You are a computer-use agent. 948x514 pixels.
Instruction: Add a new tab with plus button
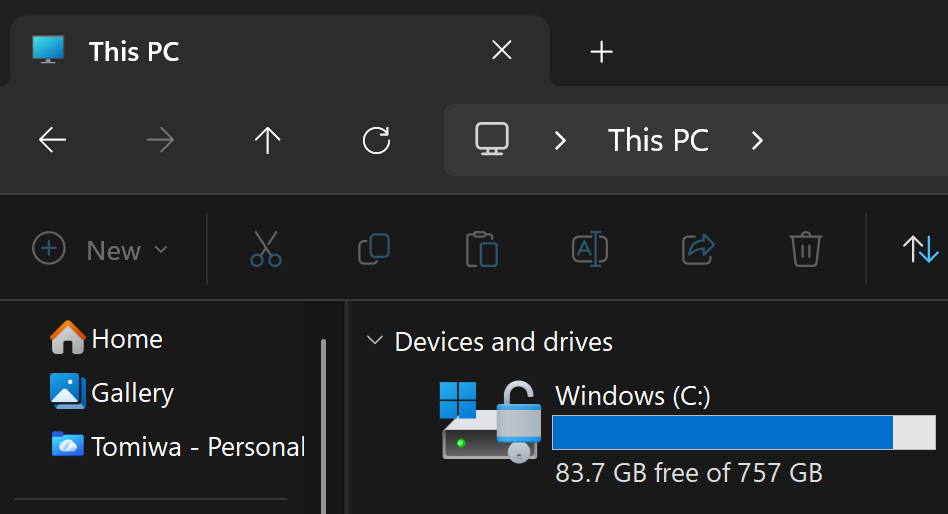pyautogui.click(x=602, y=52)
